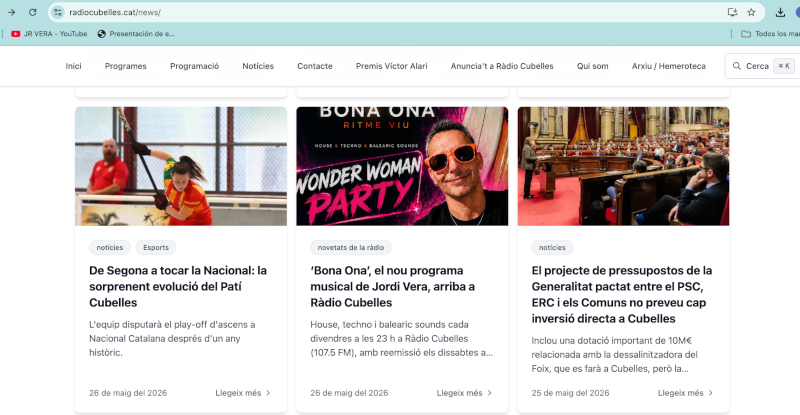
Task: Open JR VERA - YouTube bookmark
Action: pyautogui.click(x=49, y=34)
